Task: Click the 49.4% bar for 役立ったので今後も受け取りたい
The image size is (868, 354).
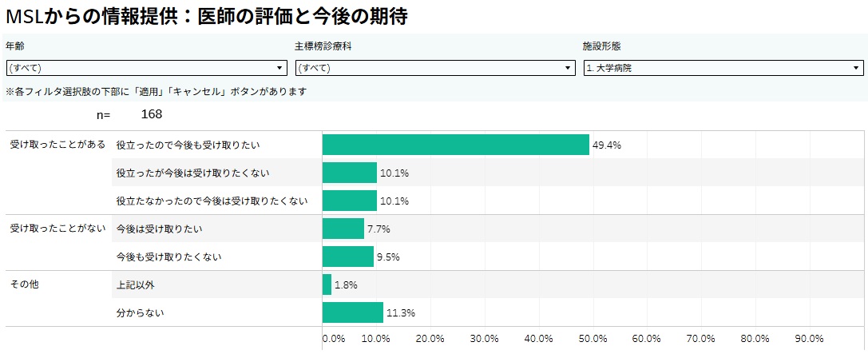Action: pyautogui.click(x=455, y=145)
